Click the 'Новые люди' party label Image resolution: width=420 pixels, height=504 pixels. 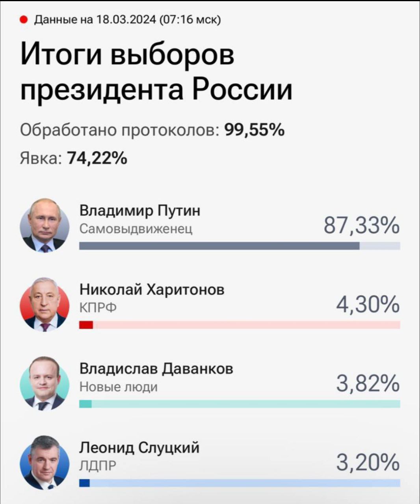pos(118,387)
